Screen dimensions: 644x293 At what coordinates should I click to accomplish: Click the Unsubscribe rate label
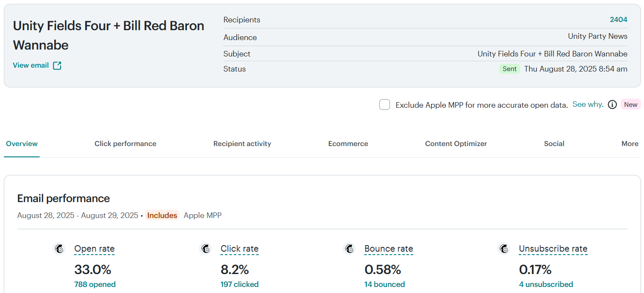tap(553, 249)
